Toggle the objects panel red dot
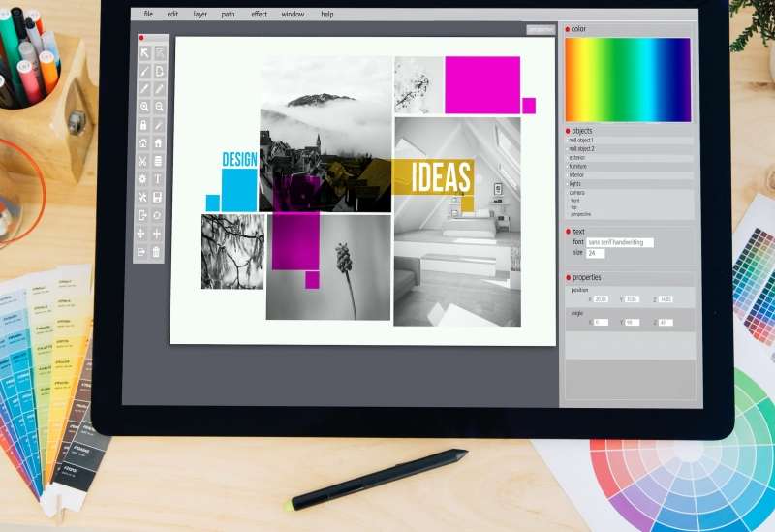The image size is (775, 532). coord(568,130)
